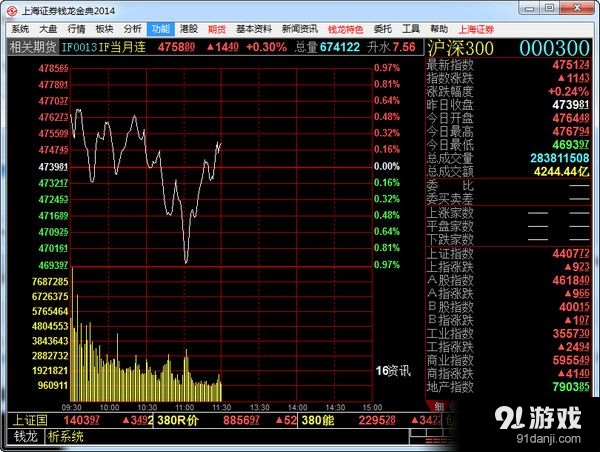Click the futures change +0.30%
This screenshot has width=600, height=452.
[x=266, y=47]
